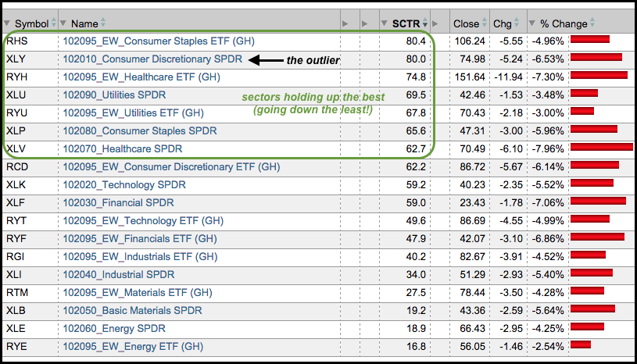Click the gray triangle between SCTR and Close
The height and width of the screenshot is (364, 637).
point(437,23)
